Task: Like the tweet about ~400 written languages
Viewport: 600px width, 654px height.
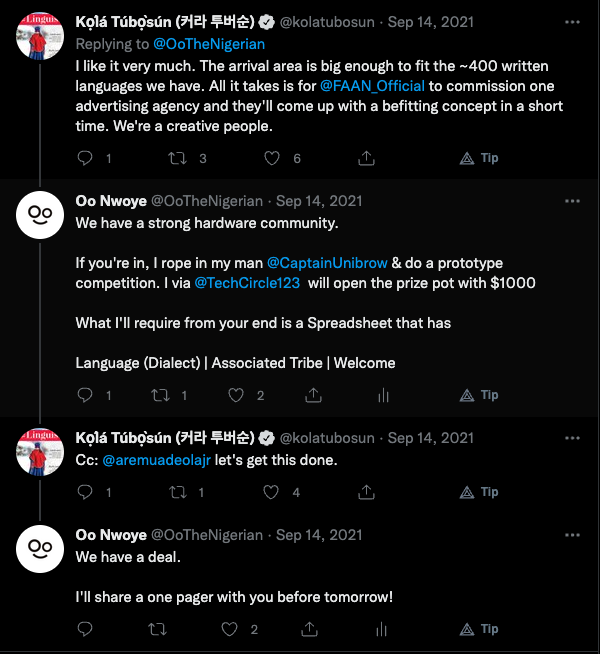Action: click(x=271, y=158)
